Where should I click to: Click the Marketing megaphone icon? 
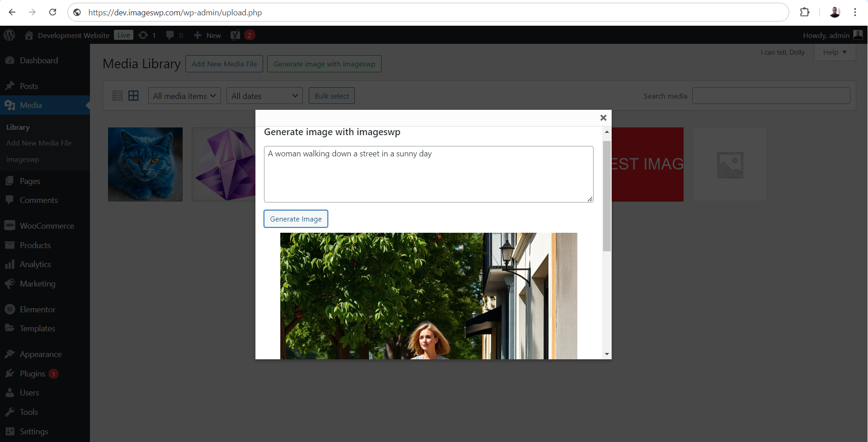point(9,283)
